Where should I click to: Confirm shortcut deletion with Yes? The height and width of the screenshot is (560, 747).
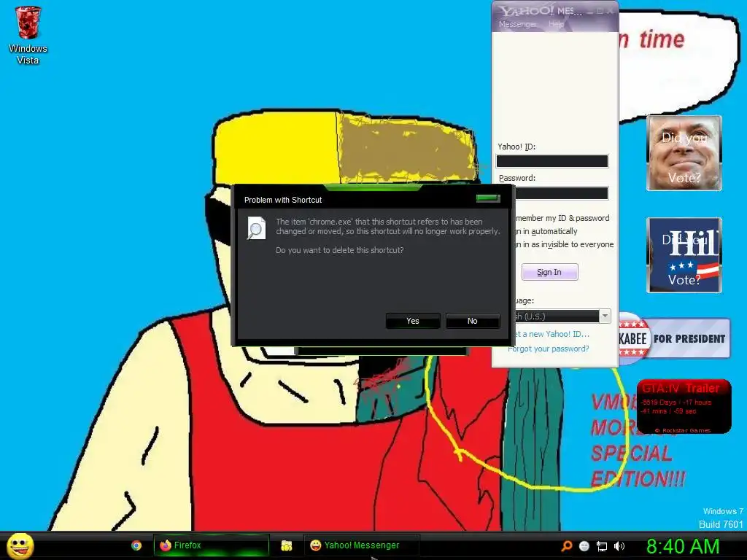pyautogui.click(x=413, y=321)
